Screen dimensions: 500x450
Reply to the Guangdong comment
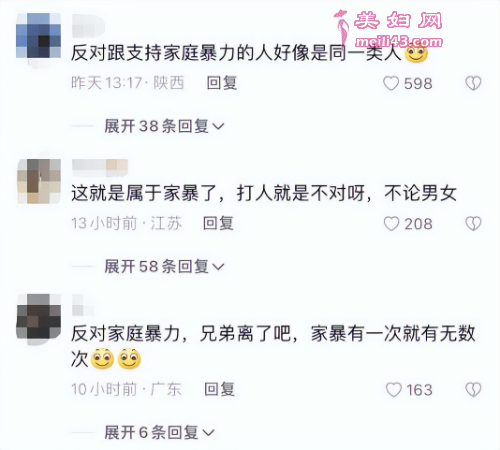(x=219, y=389)
